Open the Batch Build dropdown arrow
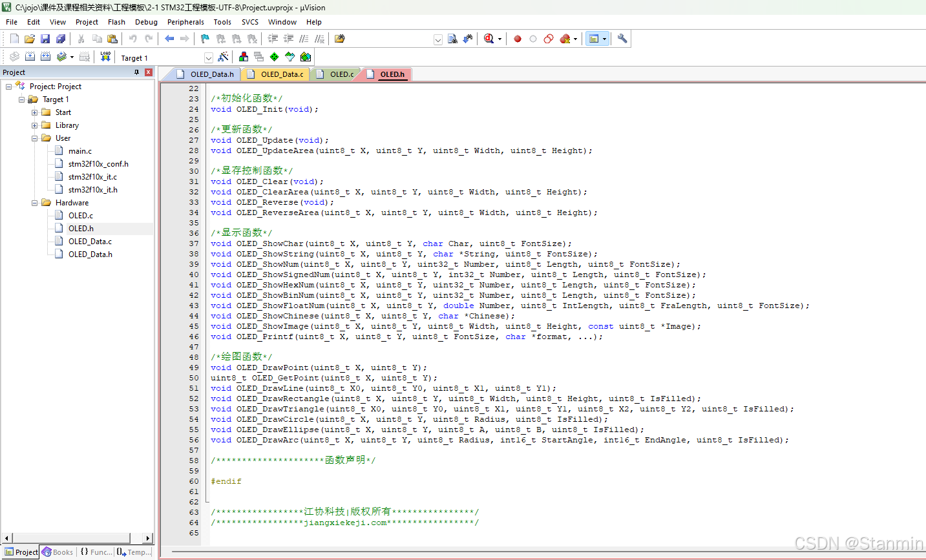926x560 pixels. coord(72,57)
